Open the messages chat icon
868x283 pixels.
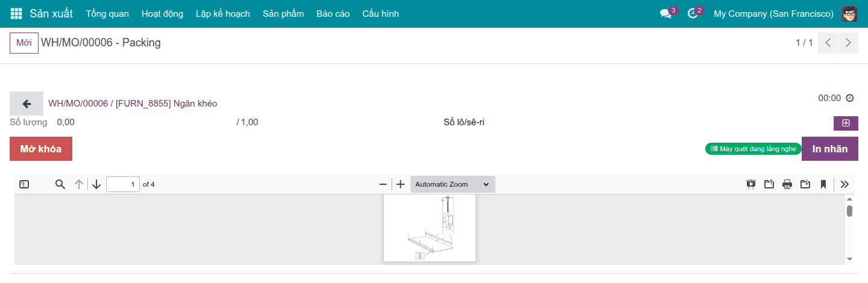point(666,13)
